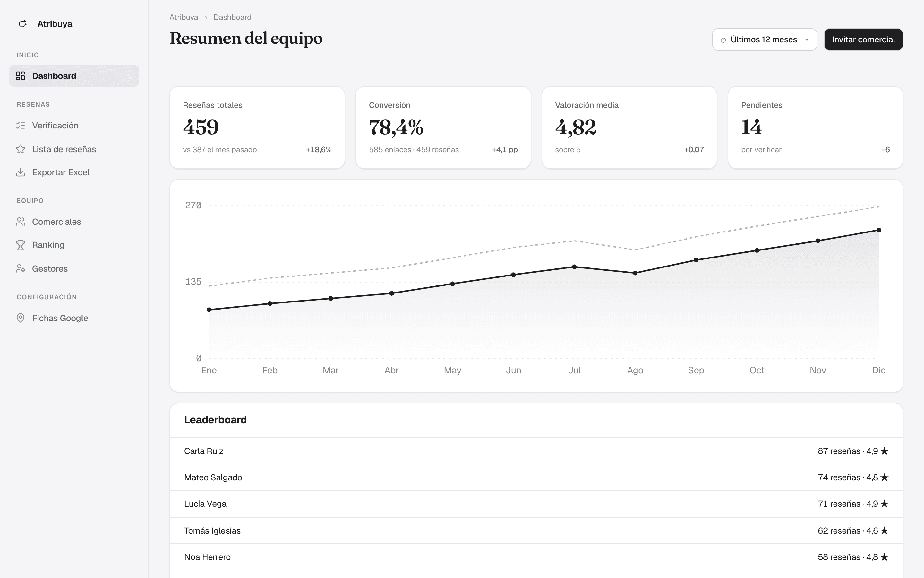This screenshot has width=924, height=578.
Task: Click the Verificación checklist icon
Action: 21,125
